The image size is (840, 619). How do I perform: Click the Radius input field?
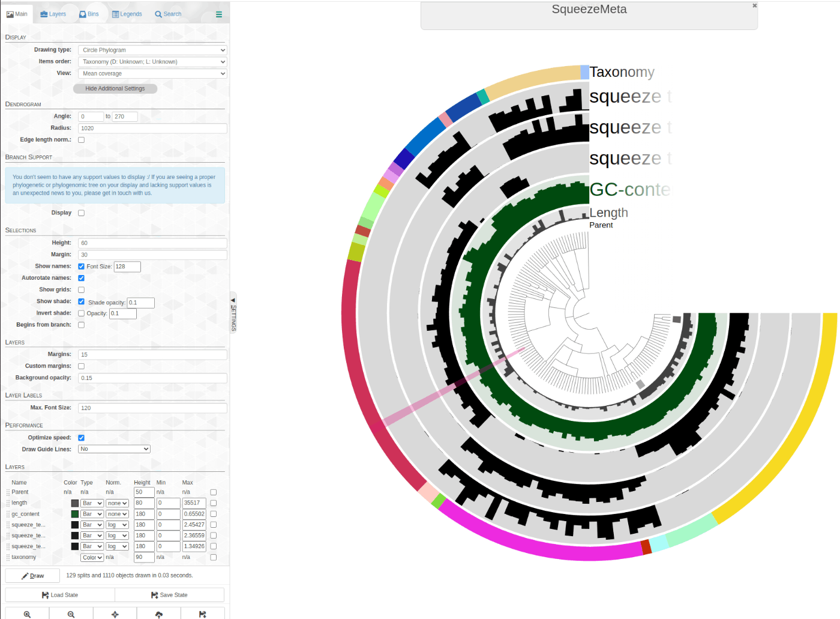(x=152, y=128)
